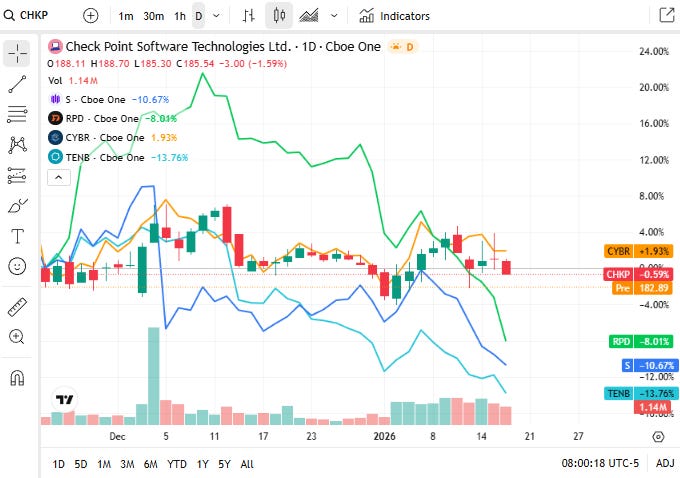Select the S - Cboe One legend row

coord(109,99)
